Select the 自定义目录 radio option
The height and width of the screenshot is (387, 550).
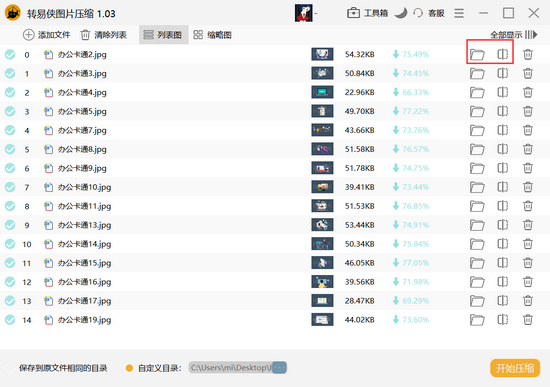tap(129, 368)
